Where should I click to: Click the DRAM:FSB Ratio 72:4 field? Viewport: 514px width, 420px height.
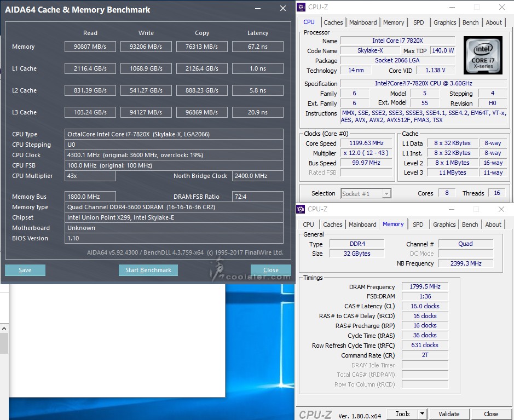click(258, 197)
